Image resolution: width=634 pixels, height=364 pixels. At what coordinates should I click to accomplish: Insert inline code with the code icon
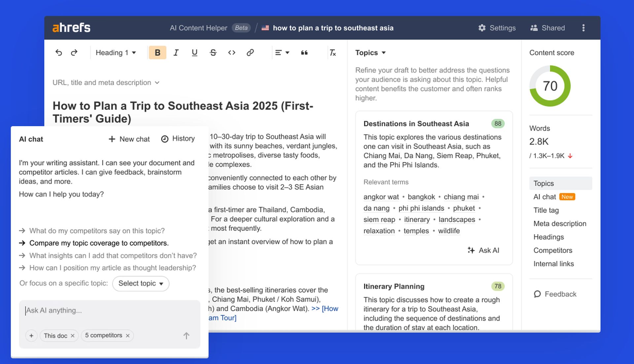tap(232, 53)
